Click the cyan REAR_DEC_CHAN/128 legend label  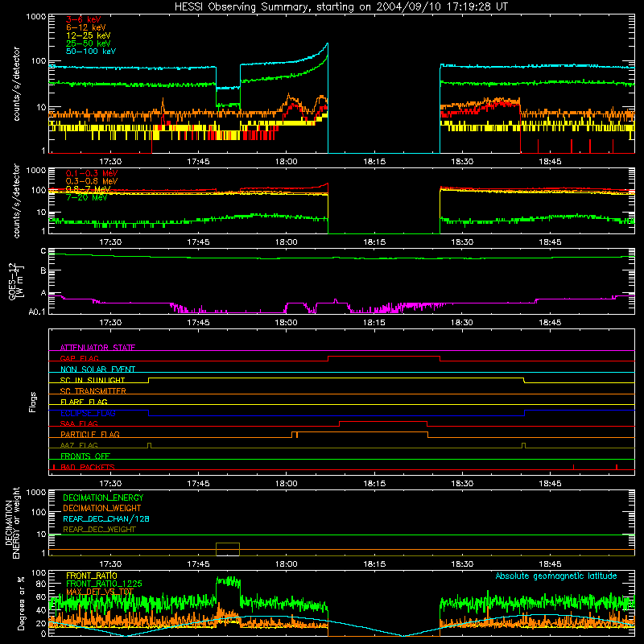[106, 518]
